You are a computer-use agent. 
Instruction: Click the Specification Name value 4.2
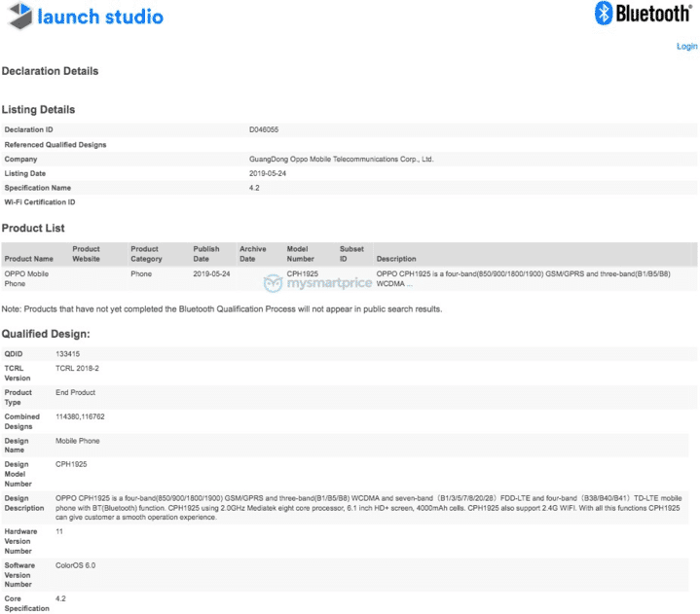[254, 188]
